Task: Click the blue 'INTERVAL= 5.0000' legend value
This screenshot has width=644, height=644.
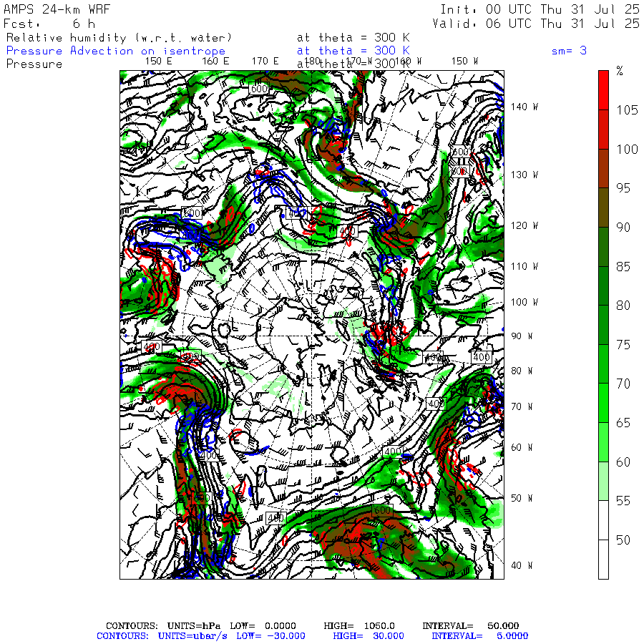Action: pos(479,636)
